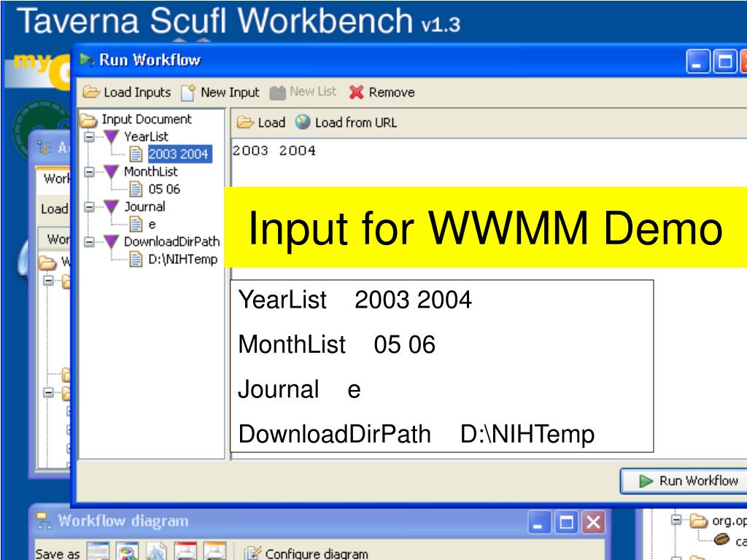Maximize the Run Workflow window

pyautogui.click(x=724, y=61)
